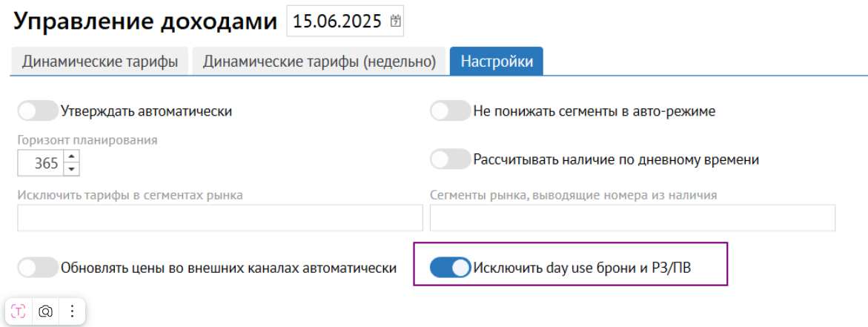Click the Управление доходами page heading

click(x=145, y=22)
